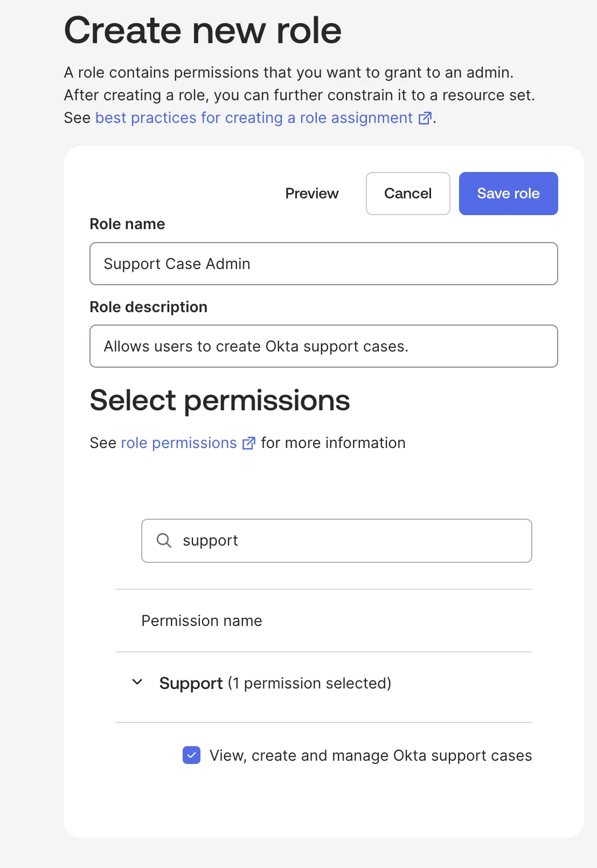The width and height of the screenshot is (597, 868).
Task: Click the 'Support (1 permission selected)' row title
Action: coord(275,683)
